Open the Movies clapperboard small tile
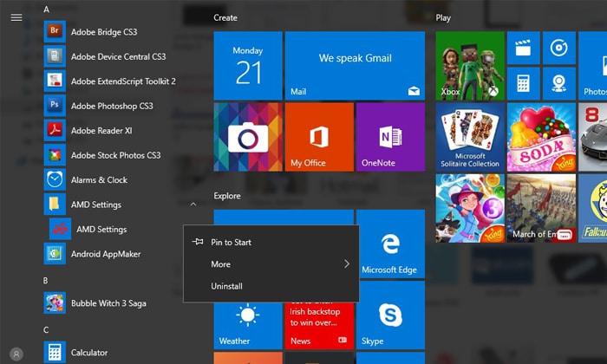This screenshot has height=364, width=607. (x=524, y=48)
